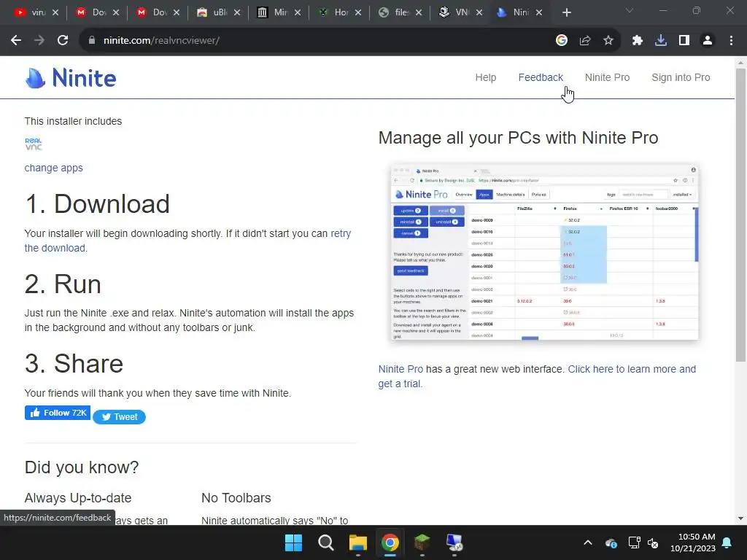This screenshot has height=560, width=747.
Task: Open the Windows Start menu
Action: point(293,542)
